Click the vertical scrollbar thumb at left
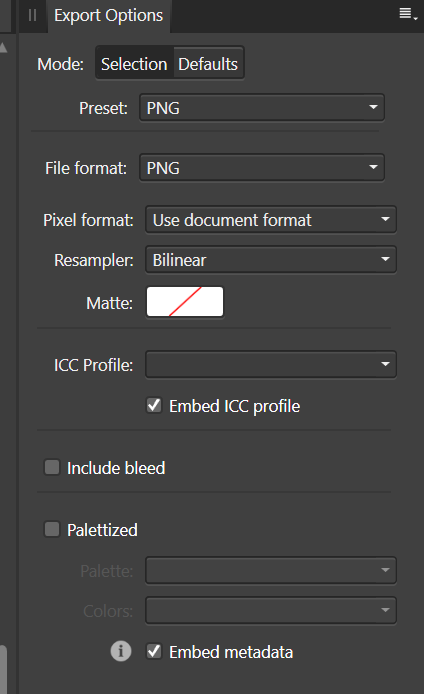Screen dimensions: 424x694 (3, 669)
